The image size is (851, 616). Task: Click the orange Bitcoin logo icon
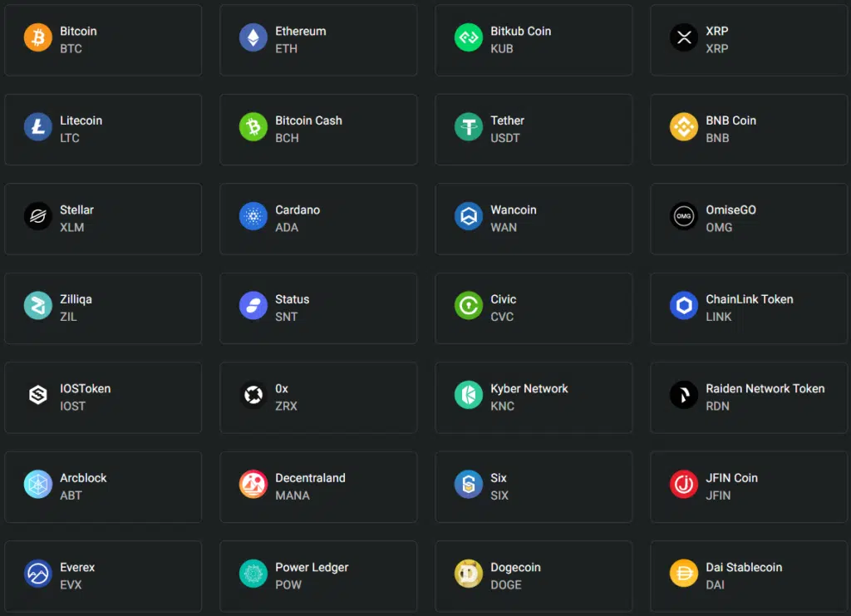tap(38, 37)
